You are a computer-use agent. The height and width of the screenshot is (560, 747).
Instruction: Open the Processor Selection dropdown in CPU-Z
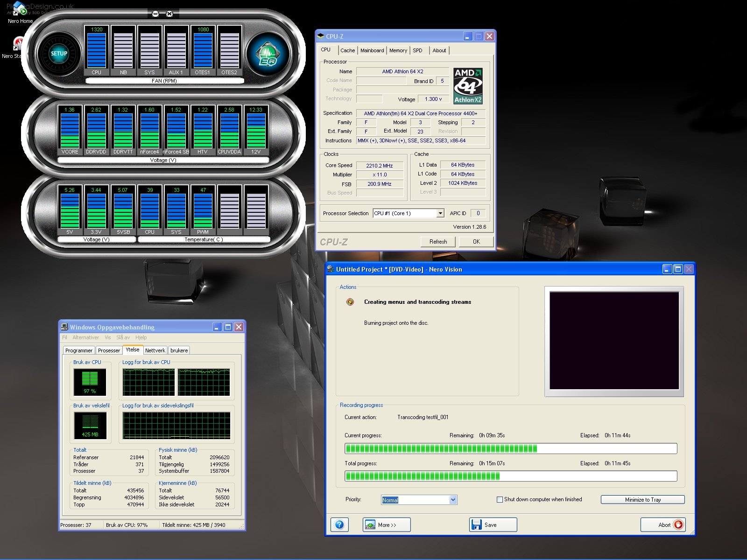pyautogui.click(x=409, y=213)
